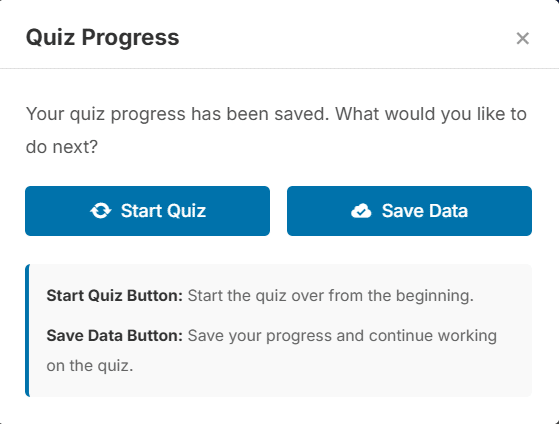Click the 'What would you like to' question text

(x=431, y=114)
